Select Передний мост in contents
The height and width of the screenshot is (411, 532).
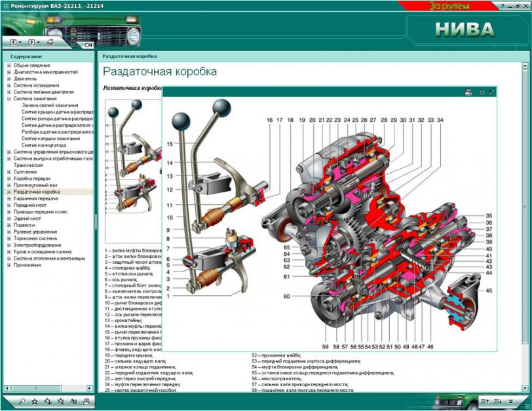click(x=30, y=205)
